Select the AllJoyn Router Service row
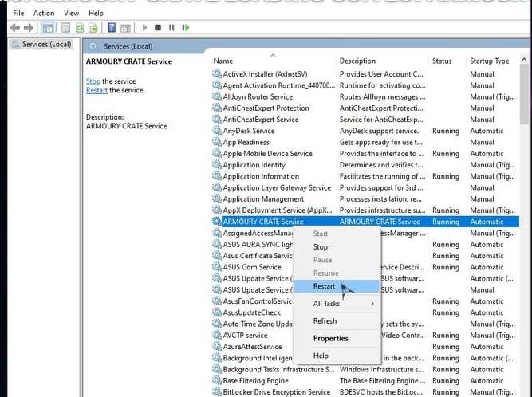 365,96
